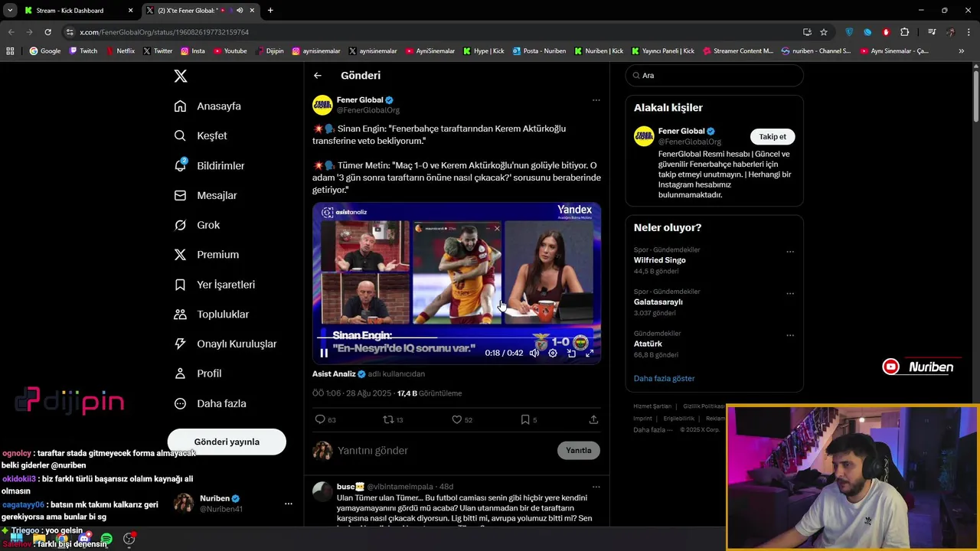Viewport: 980px width, 551px height.
Task: Go to Keşfet explore section
Action: click(x=201, y=135)
